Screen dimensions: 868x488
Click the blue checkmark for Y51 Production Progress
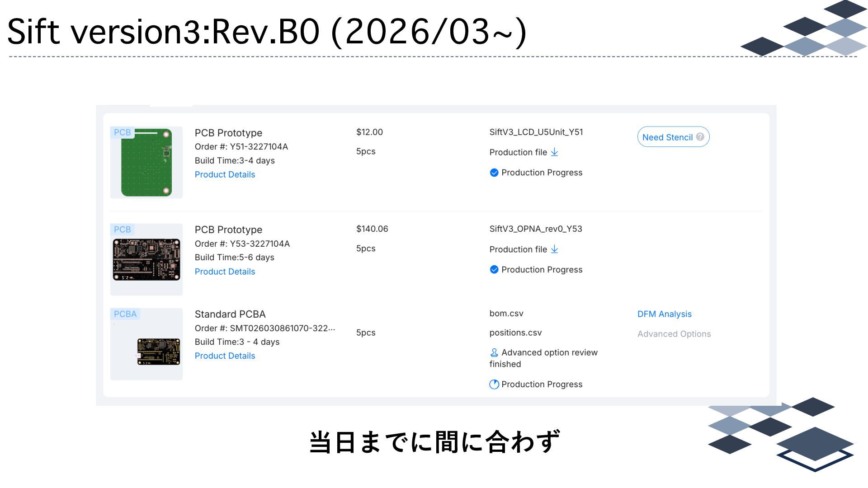(x=494, y=173)
